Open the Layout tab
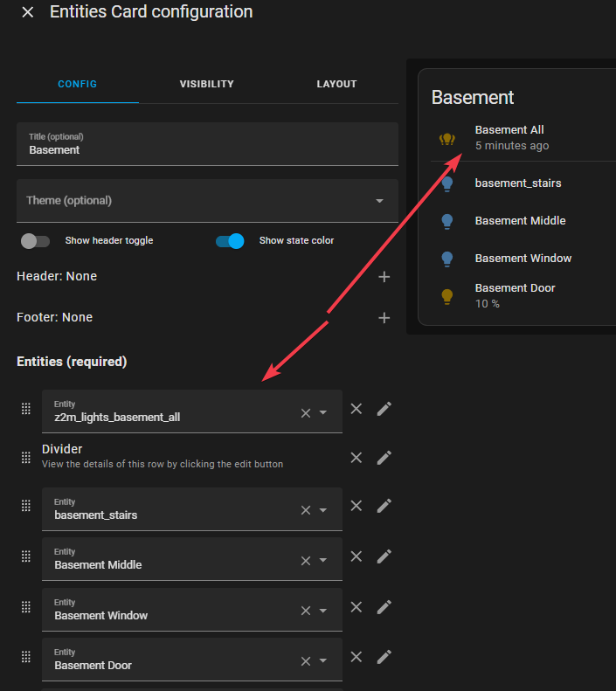Viewport: 616px width, 691px height. point(336,84)
